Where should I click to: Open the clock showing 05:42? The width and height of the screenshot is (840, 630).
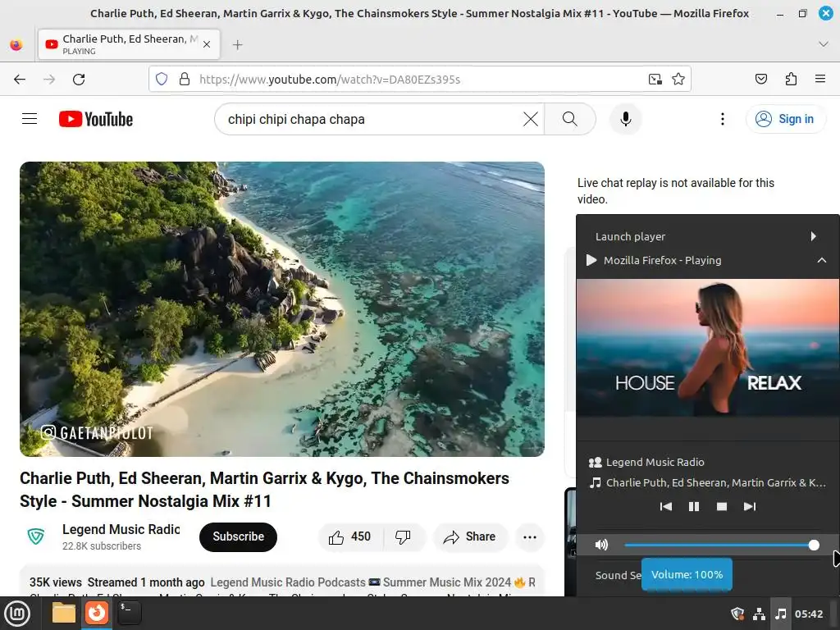point(808,614)
